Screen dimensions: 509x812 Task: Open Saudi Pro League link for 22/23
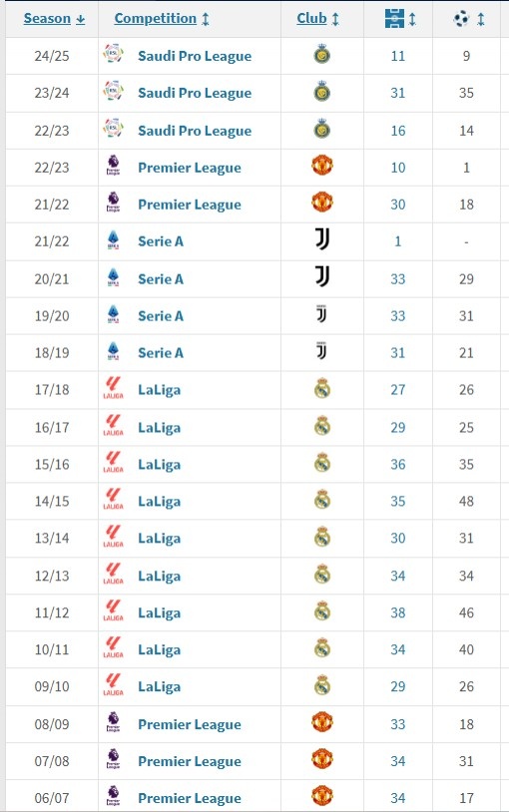(x=195, y=131)
